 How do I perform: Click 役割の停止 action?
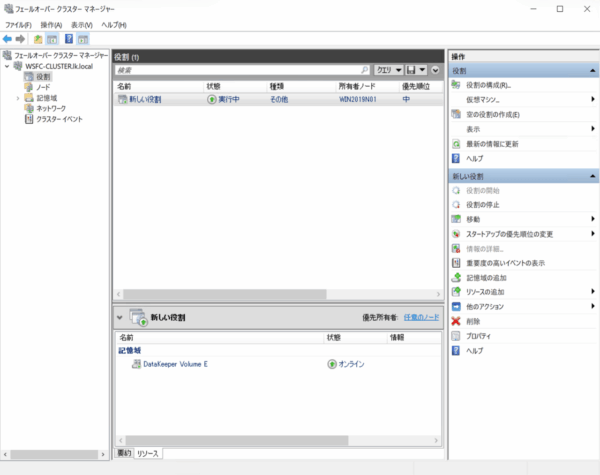[483, 205]
